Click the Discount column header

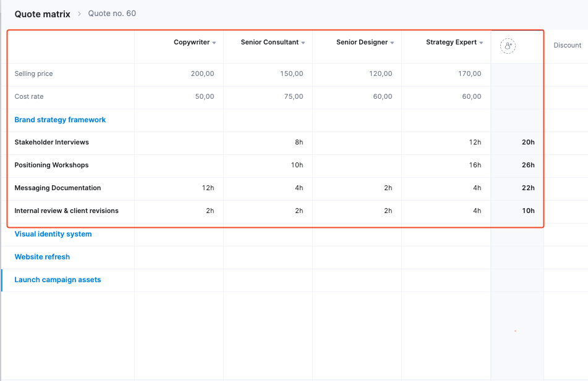coord(567,45)
